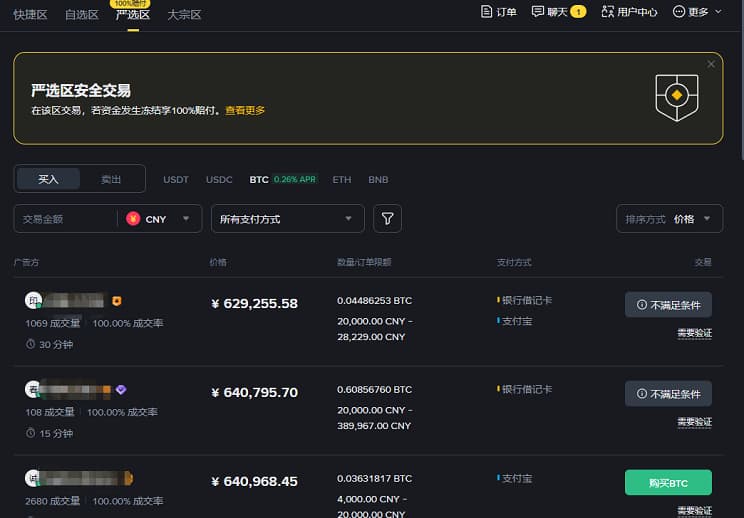Image resolution: width=744 pixels, height=518 pixels.
Task: Click avatar of advertiser with 108 成交量
Action: coord(33,389)
